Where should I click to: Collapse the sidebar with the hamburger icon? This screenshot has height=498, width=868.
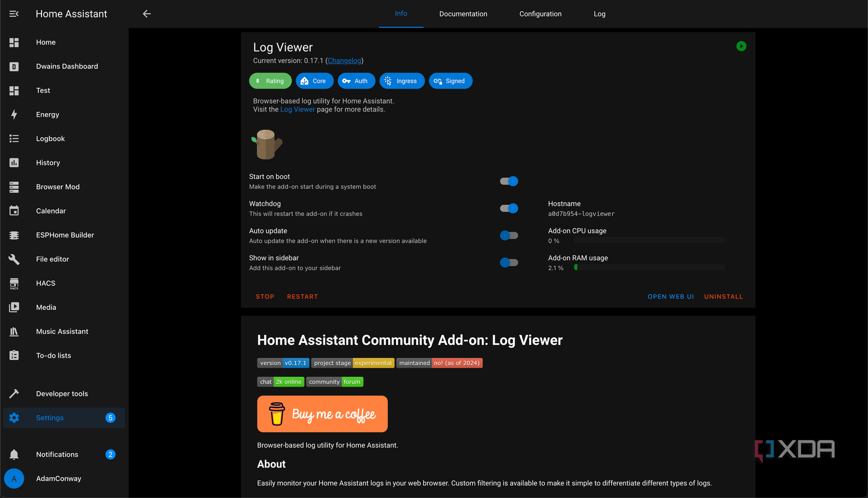click(x=13, y=14)
